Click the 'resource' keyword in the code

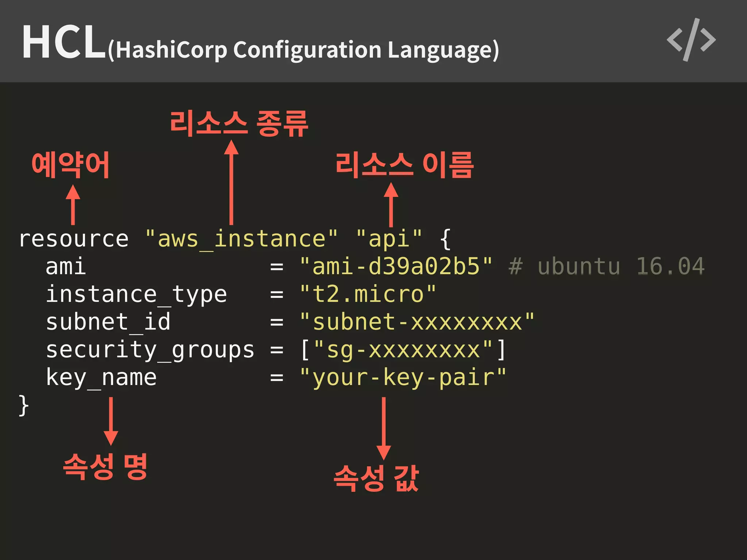[x=74, y=239]
